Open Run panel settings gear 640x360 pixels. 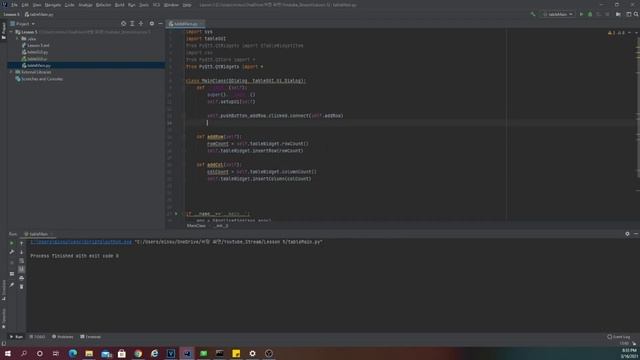tap(627, 234)
